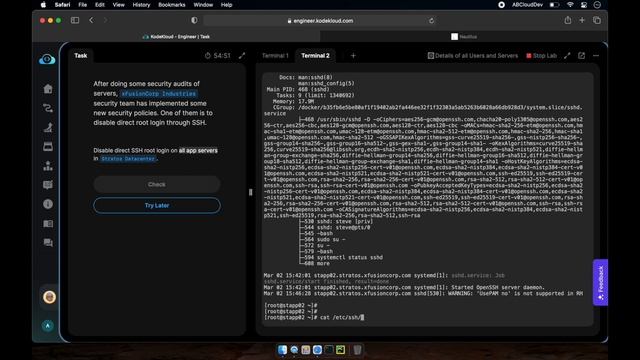Open terminal in new window icon
640x360 pixels.
click(582, 56)
